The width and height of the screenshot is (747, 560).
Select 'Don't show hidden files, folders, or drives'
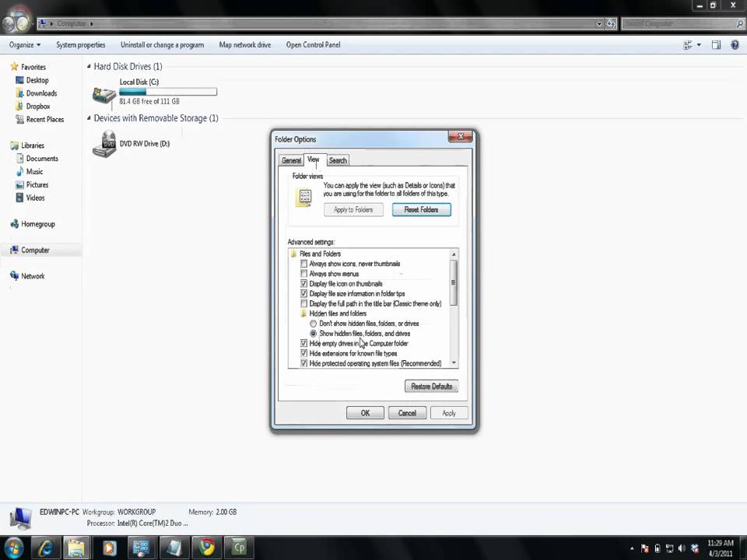pyautogui.click(x=314, y=324)
